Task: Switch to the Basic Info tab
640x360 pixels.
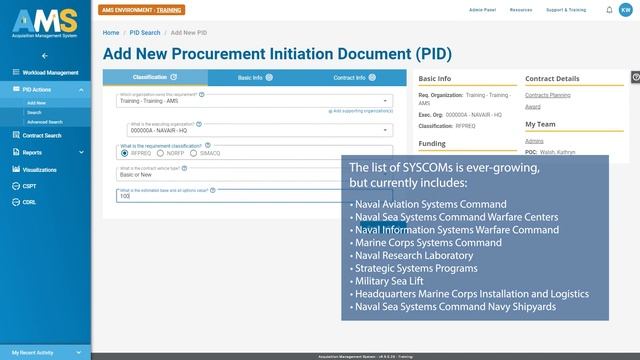Action: [255, 78]
